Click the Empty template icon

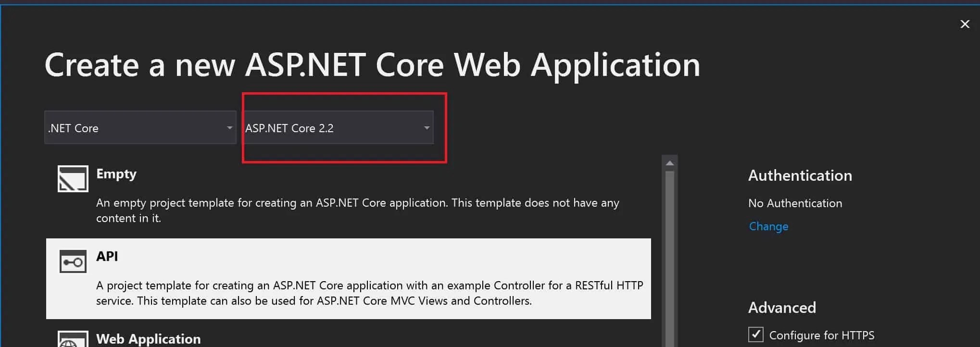click(x=73, y=179)
